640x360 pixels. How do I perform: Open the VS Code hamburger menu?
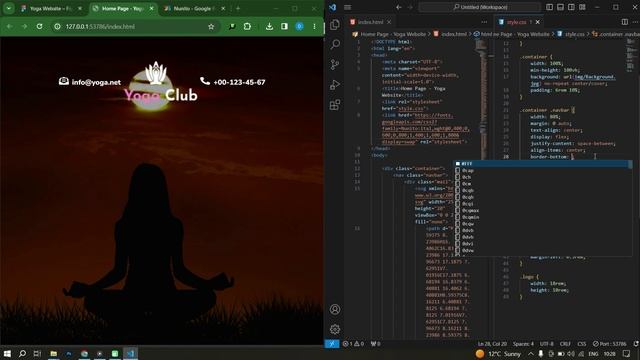click(347, 7)
